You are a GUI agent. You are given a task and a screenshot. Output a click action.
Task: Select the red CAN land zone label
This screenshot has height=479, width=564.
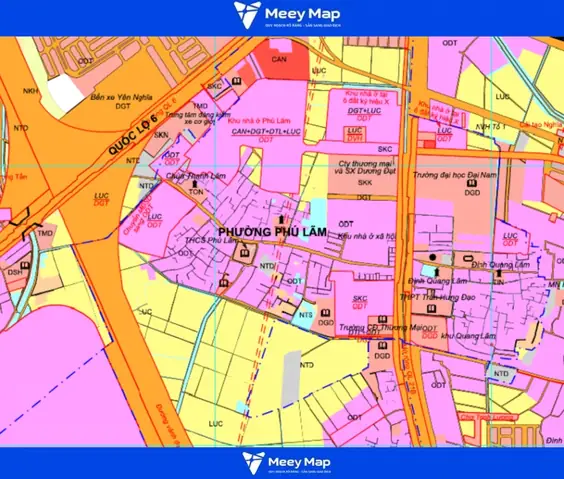[x=279, y=59]
